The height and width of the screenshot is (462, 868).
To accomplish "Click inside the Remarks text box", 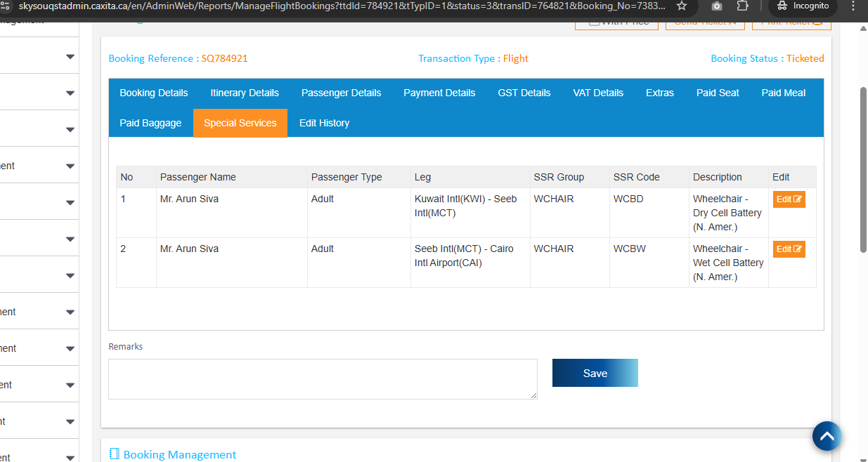I will [323, 379].
